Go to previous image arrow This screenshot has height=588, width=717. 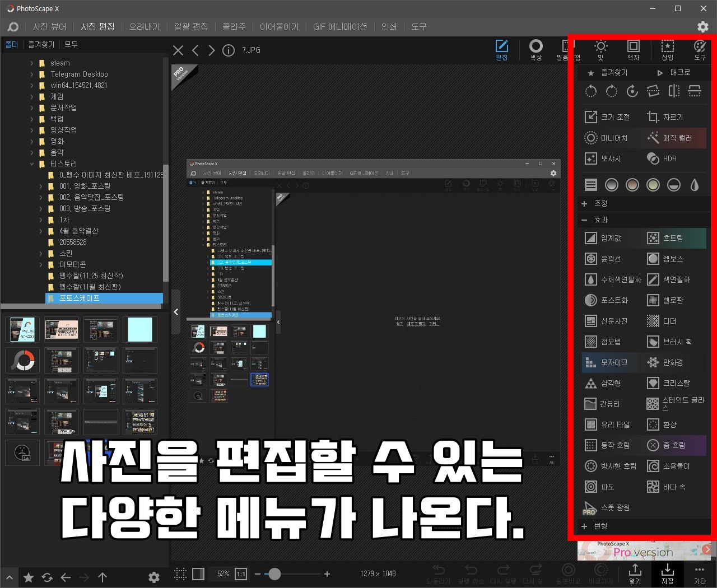(195, 50)
